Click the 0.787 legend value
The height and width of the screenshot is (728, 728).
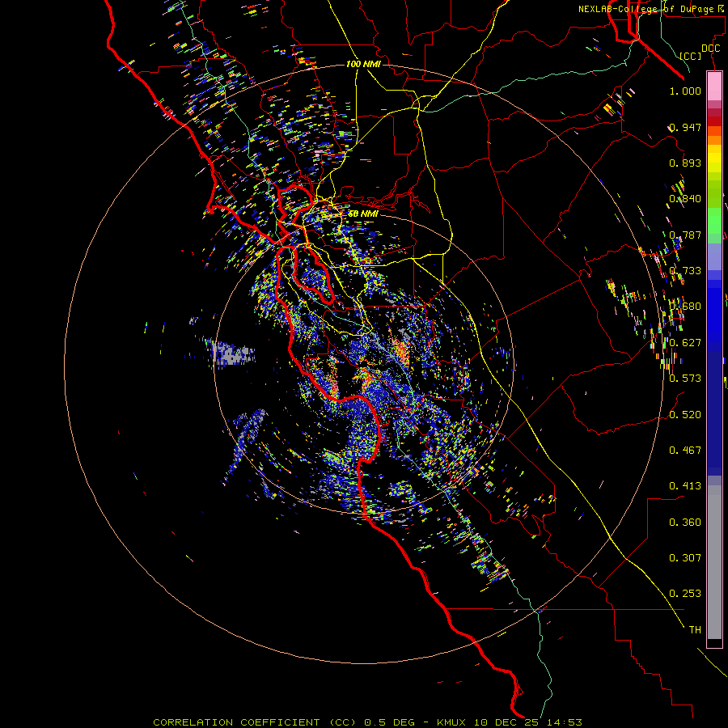click(x=685, y=235)
